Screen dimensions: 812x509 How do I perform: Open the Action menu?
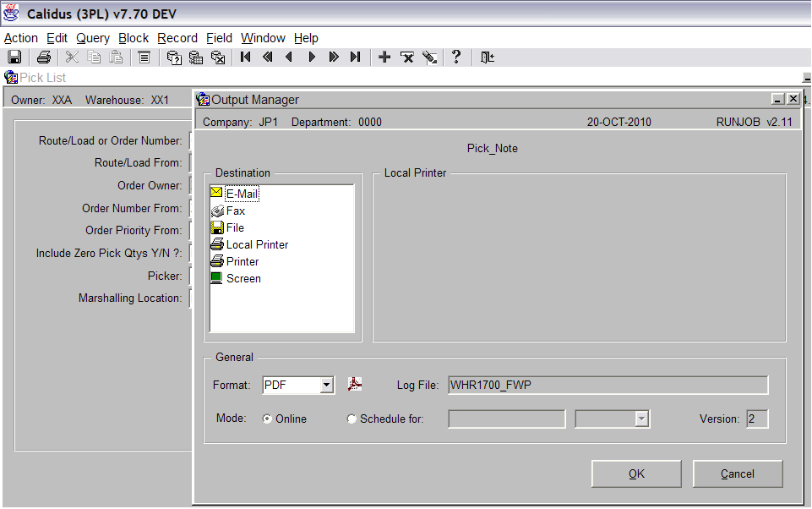21,38
